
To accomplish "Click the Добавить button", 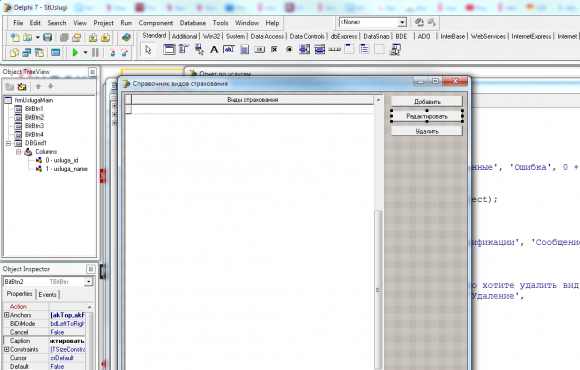I will point(427,101).
